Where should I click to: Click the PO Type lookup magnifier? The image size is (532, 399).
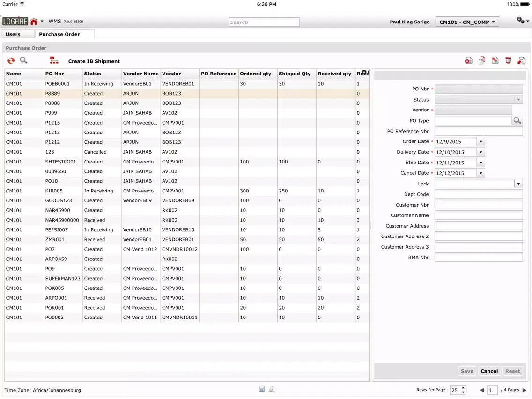517,121
